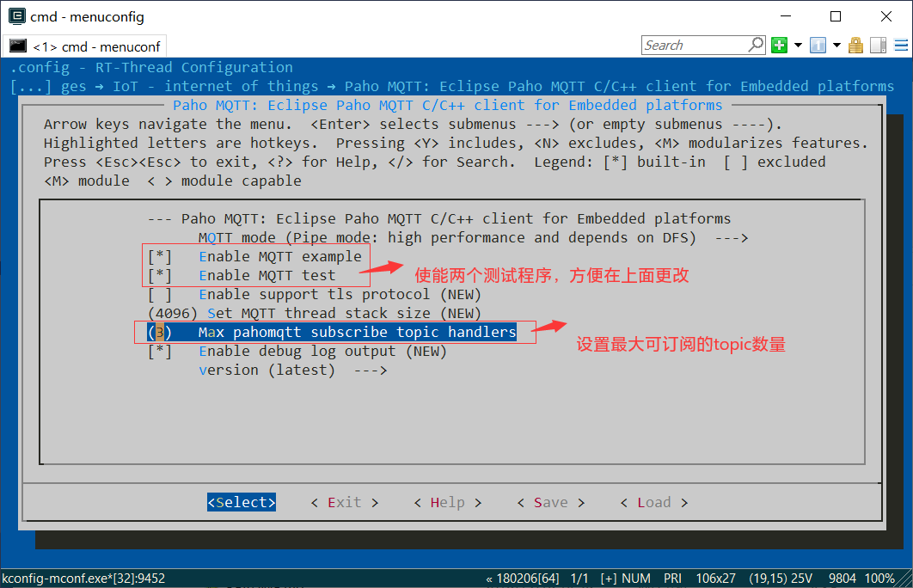Click the < Help > button
The width and height of the screenshot is (913, 588).
click(x=447, y=502)
